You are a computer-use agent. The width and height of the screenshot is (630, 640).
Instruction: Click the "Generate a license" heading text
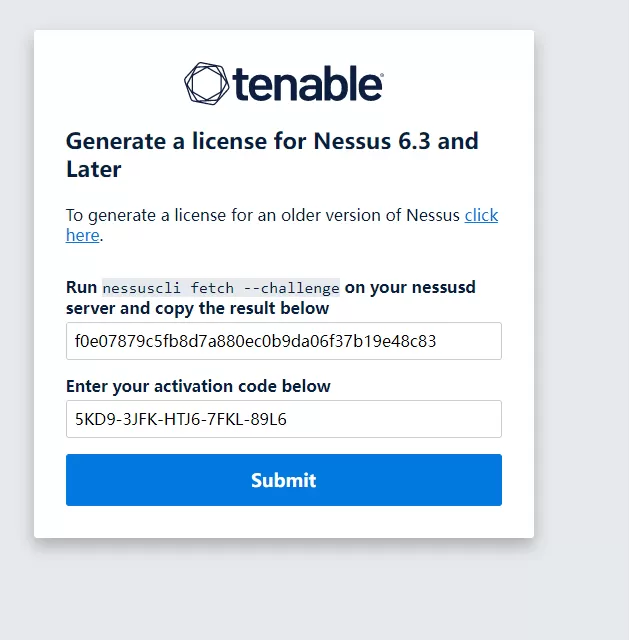[166, 141]
